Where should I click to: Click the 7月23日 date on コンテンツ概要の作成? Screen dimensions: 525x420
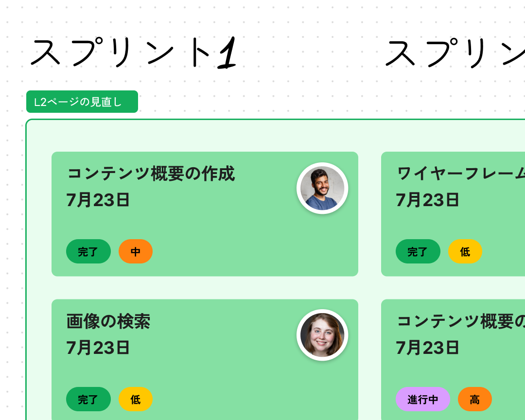98,200
